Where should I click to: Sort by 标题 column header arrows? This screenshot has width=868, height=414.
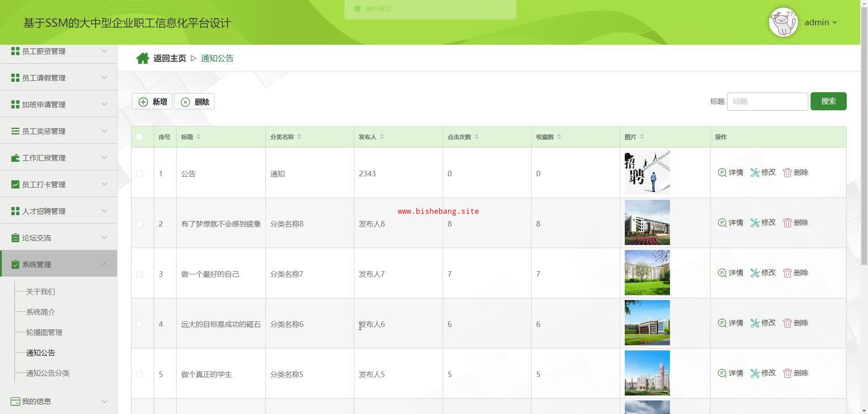[x=198, y=137]
